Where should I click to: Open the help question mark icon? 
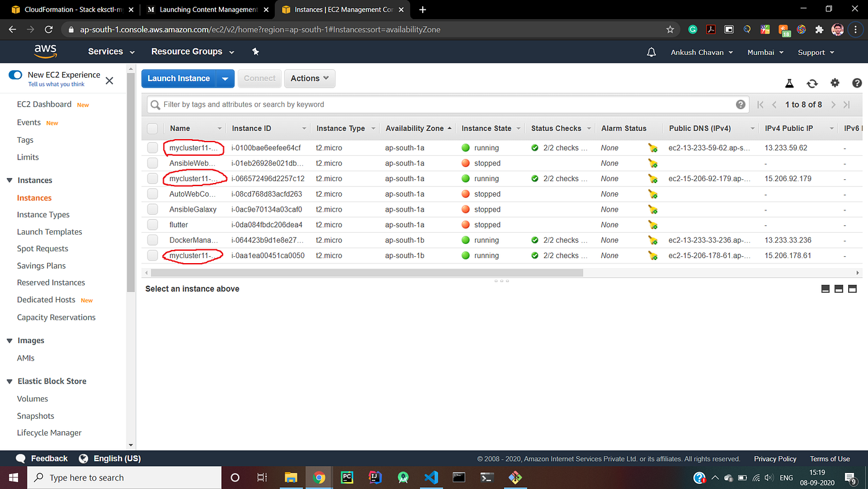tap(857, 83)
